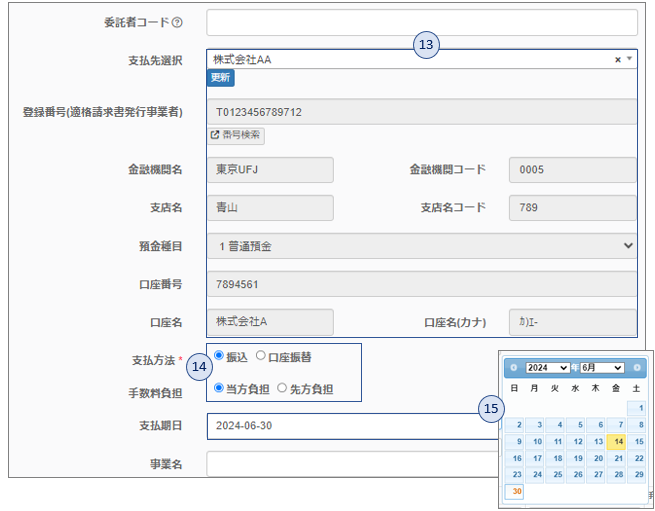Screen dimensions: 655x511
Task: Open the month 6月 dropdown in calendar
Action: [x=602, y=368]
